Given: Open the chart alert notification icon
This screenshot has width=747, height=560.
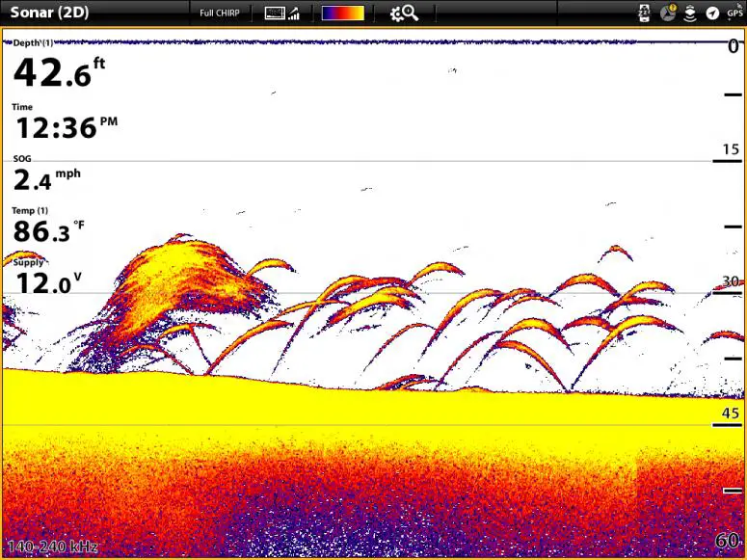Looking at the screenshot, I should [668, 13].
